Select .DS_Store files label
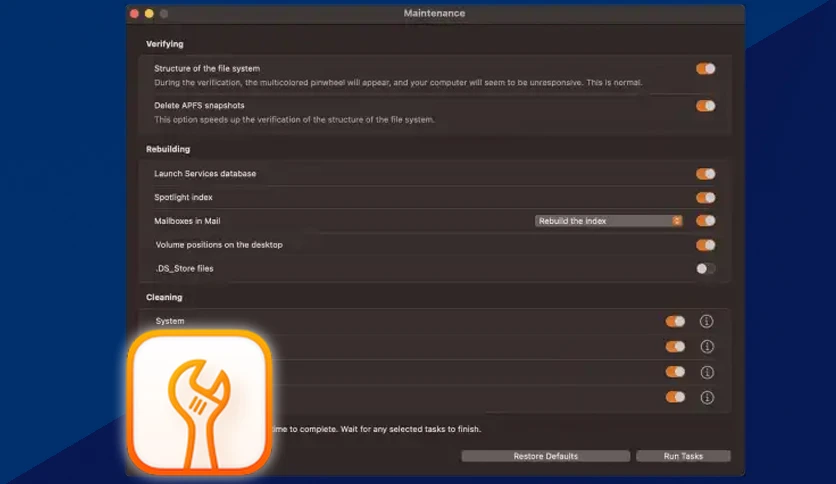This screenshot has height=484, width=836. [x=184, y=269]
